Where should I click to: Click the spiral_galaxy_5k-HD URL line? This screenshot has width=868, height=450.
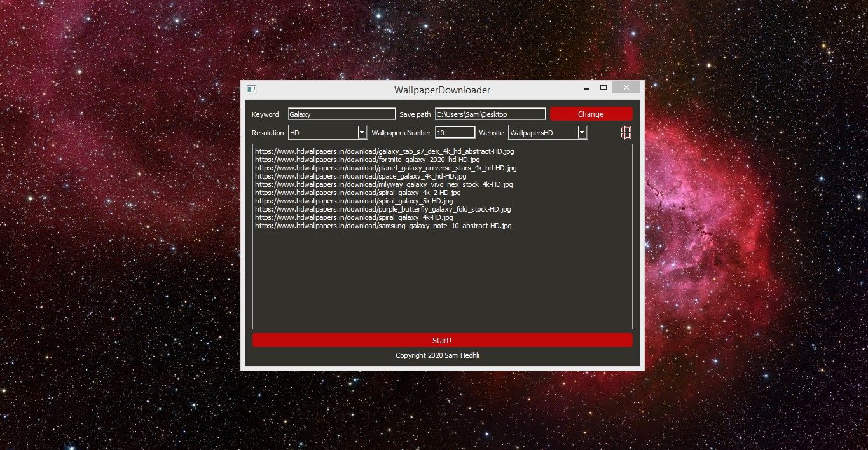pyautogui.click(x=354, y=201)
